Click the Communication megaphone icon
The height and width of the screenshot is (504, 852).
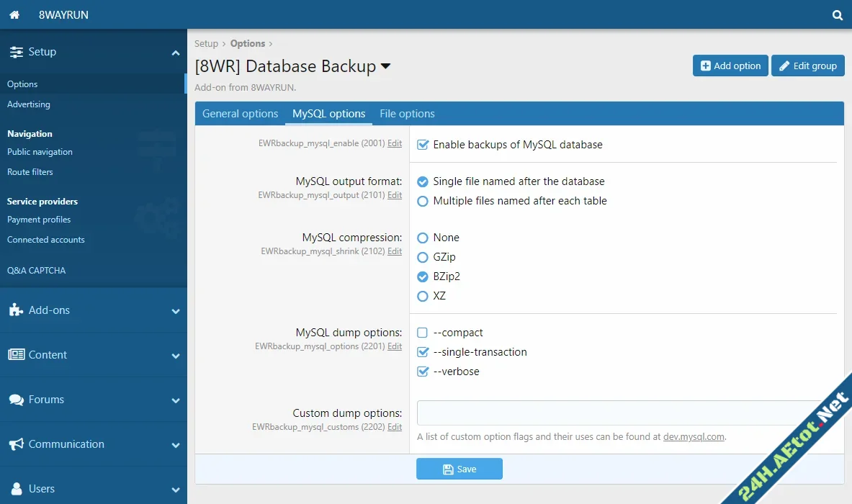16,444
